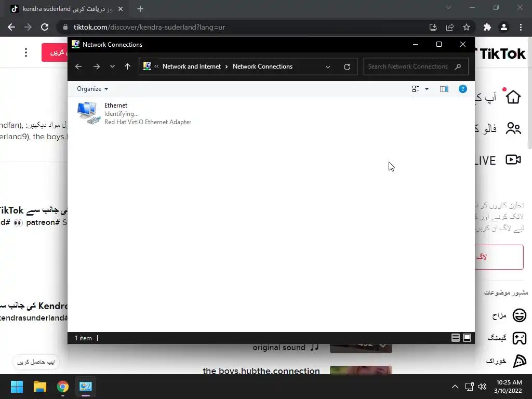This screenshot has width=532, height=399.
Task: Select the Ethernet adapter icon
Action: tap(88, 113)
